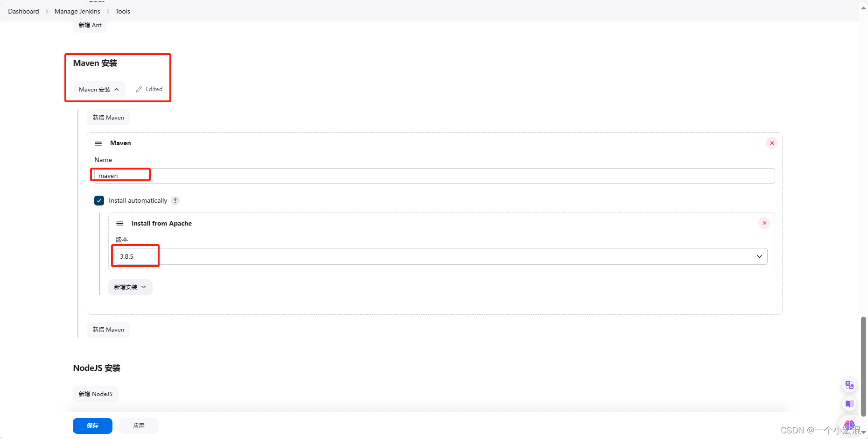Click the Maven block drag handle icon

[98, 143]
